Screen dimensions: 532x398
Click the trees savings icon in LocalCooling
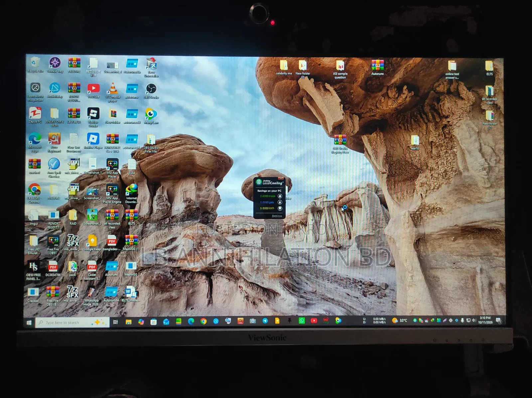point(280,196)
